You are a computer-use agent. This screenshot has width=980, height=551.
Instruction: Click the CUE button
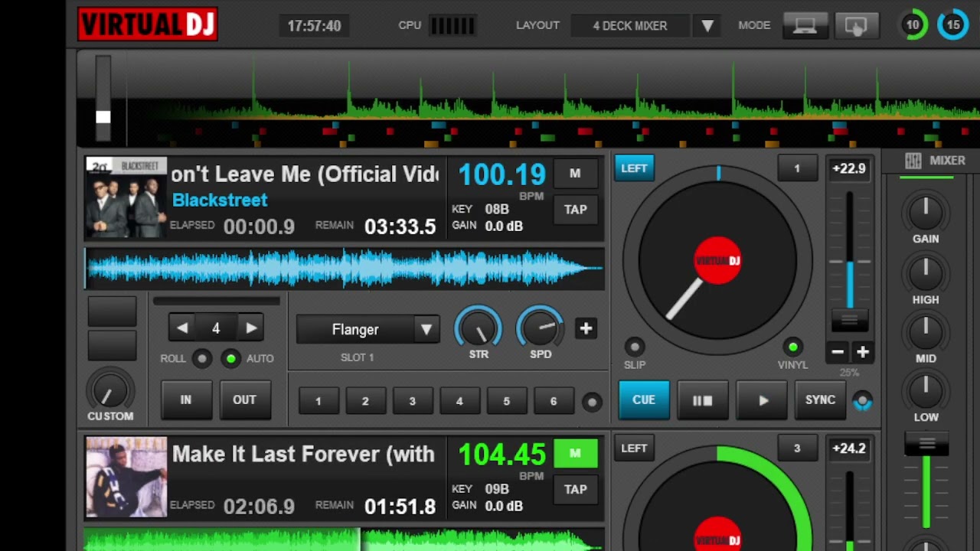click(x=644, y=400)
